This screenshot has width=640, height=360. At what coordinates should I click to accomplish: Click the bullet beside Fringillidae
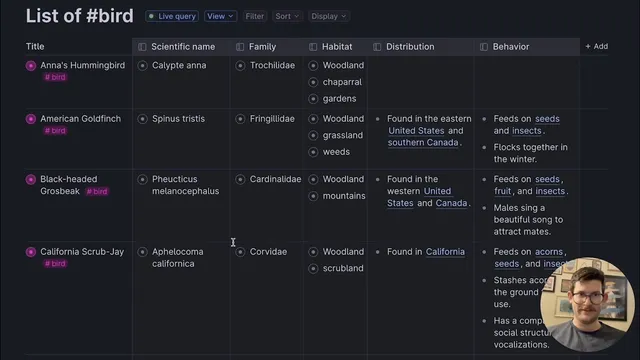click(x=240, y=119)
